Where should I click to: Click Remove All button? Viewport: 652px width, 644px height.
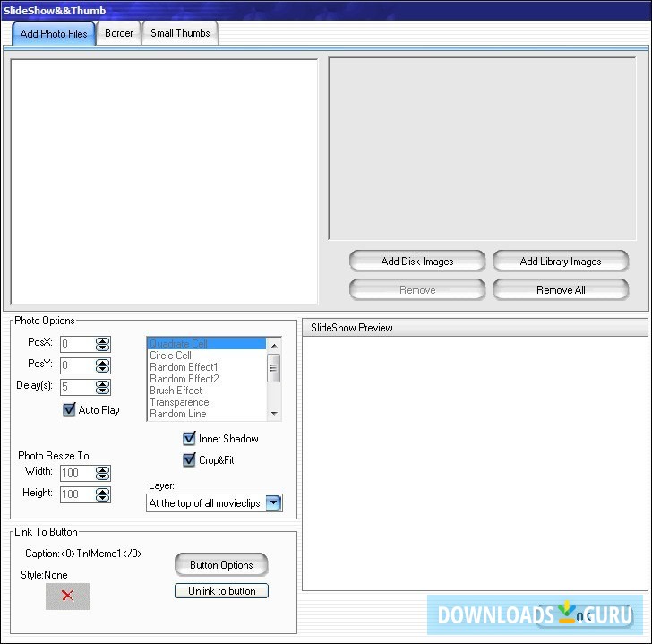coord(561,290)
